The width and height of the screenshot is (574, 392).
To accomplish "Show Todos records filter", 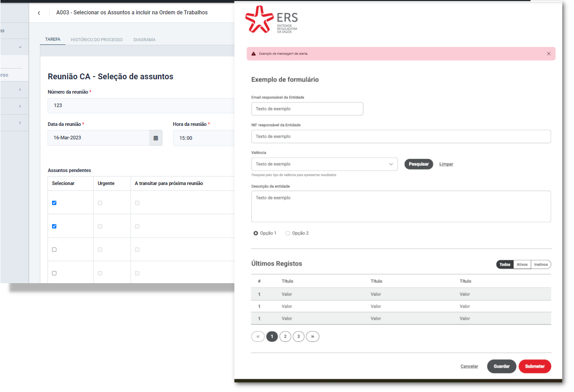I will [505, 264].
